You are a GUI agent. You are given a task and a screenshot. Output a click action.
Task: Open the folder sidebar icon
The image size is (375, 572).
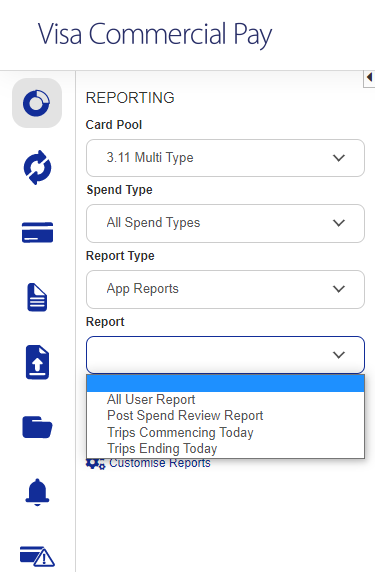pyautogui.click(x=37, y=427)
